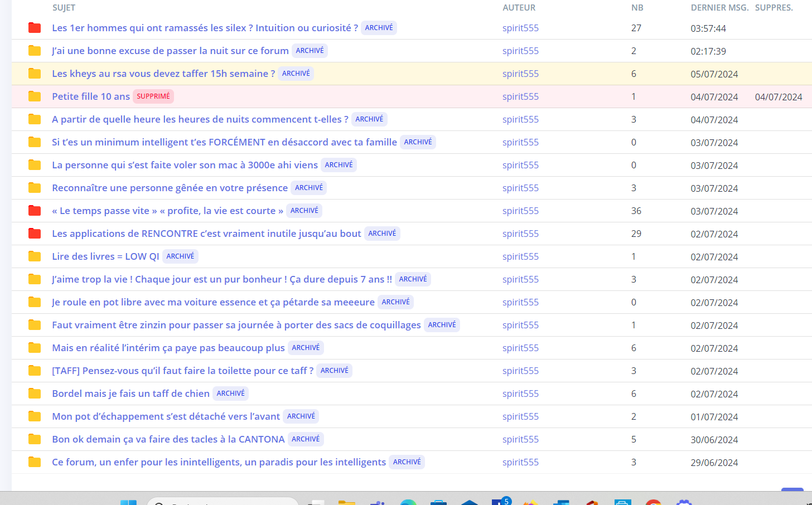812x505 pixels.
Task: Open spirit555 profile on 'Les 1er hommes' row
Action: point(520,28)
